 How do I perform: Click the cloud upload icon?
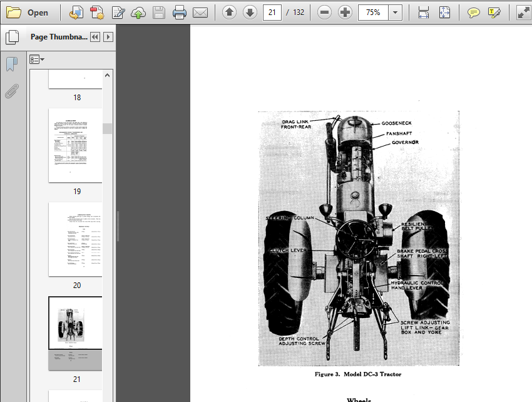pyautogui.click(x=138, y=13)
